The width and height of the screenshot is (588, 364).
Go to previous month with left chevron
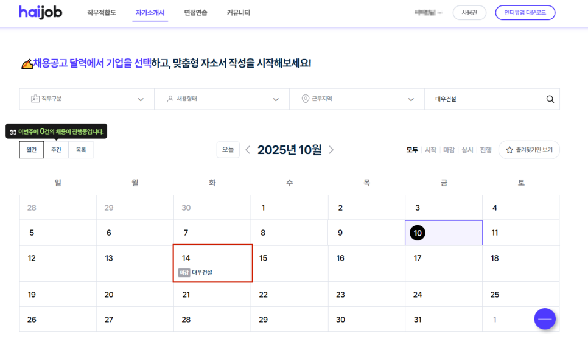[248, 150]
